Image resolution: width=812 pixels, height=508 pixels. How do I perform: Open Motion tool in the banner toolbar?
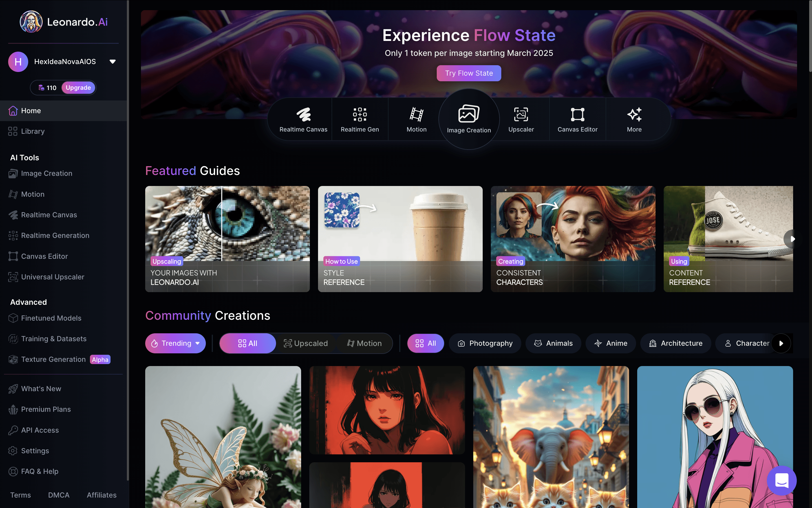pos(416,120)
